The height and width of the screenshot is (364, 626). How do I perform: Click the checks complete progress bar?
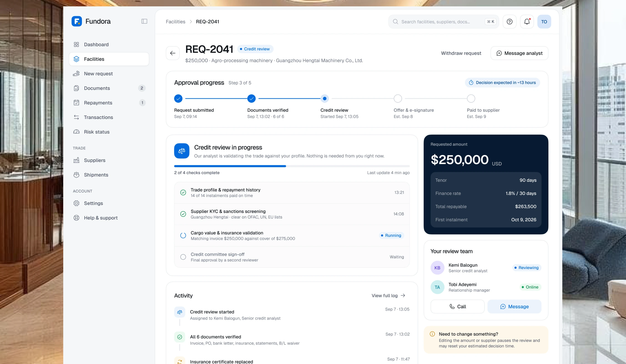coord(292,166)
